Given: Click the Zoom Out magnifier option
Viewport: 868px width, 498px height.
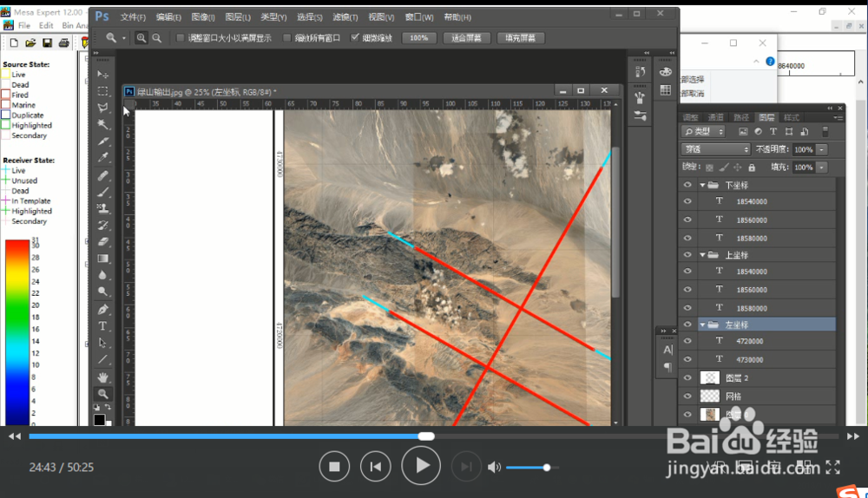Looking at the screenshot, I should coord(157,37).
